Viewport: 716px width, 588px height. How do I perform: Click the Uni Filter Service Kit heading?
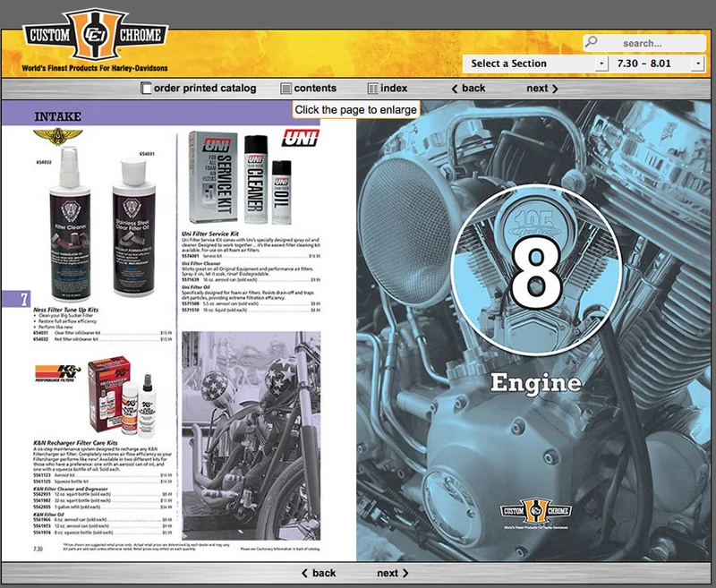pos(210,234)
